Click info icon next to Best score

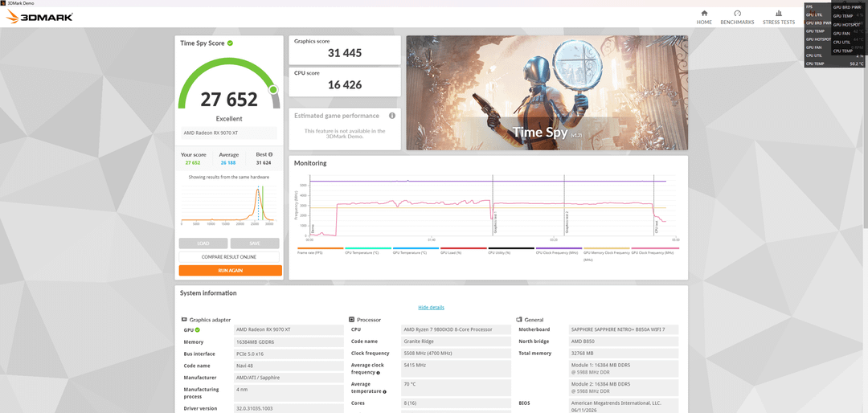[x=271, y=155]
